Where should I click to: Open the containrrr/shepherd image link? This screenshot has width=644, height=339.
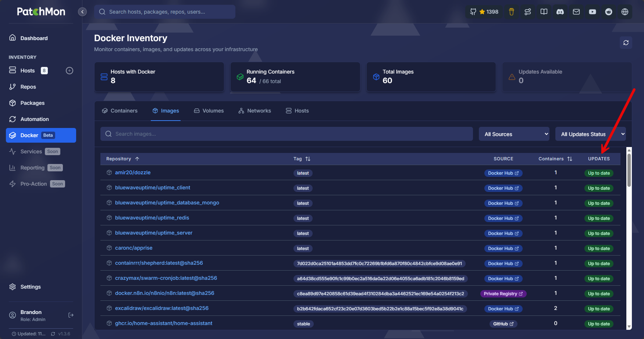pyautogui.click(x=159, y=263)
